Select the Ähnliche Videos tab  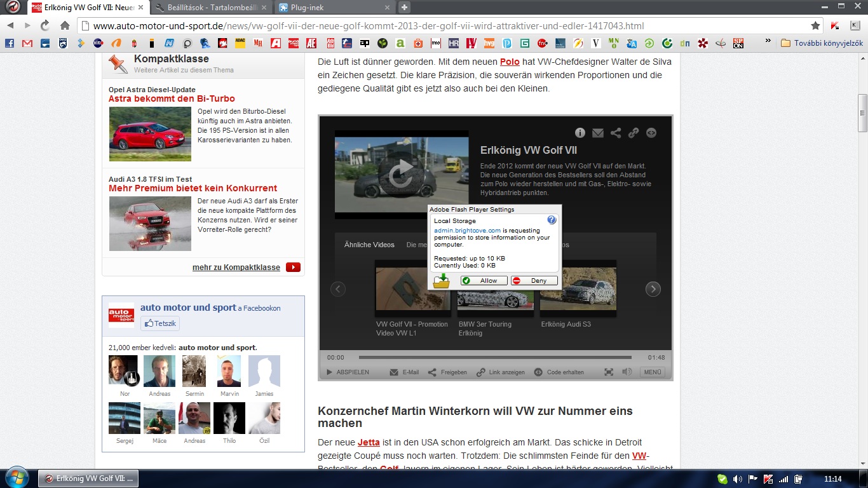(369, 245)
